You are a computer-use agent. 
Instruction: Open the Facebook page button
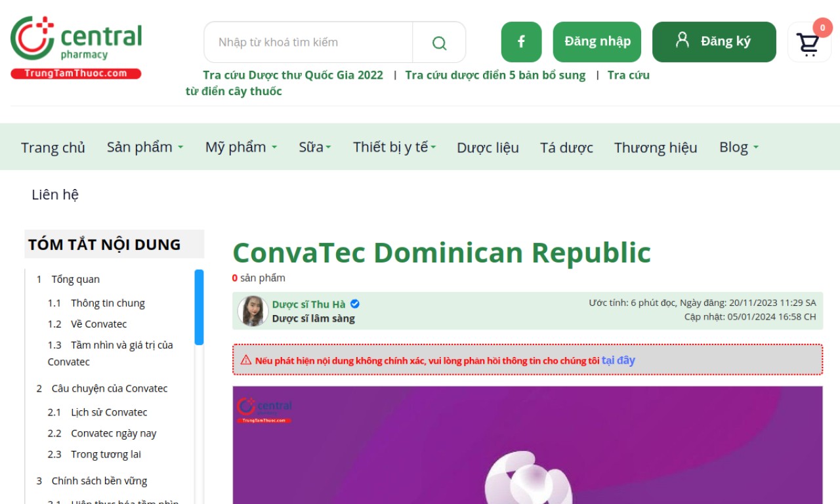point(521,42)
